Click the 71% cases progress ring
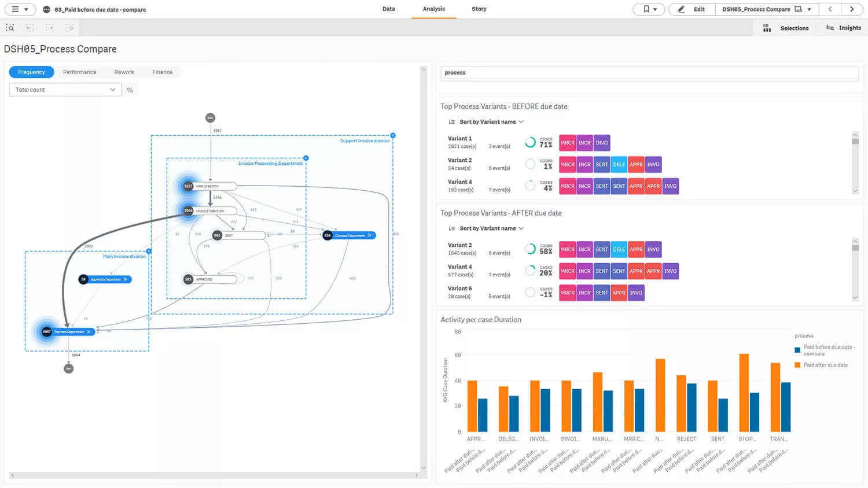 coord(530,142)
